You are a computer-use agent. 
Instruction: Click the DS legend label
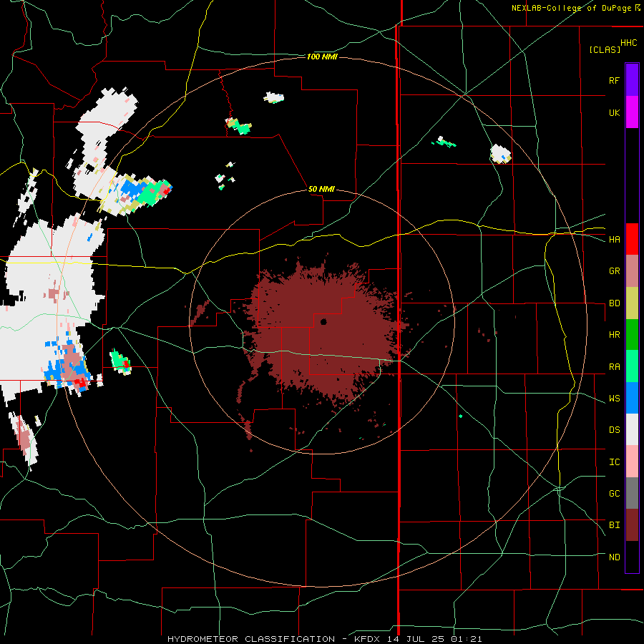click(614, 429)
